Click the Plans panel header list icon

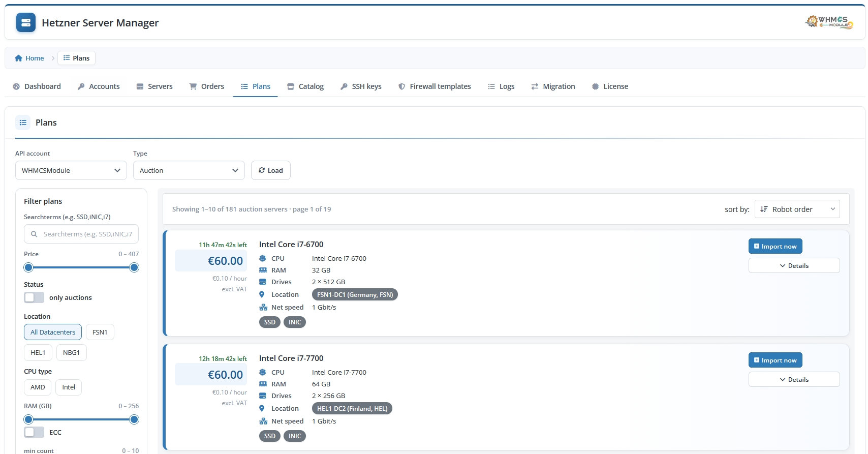[23, 123]
